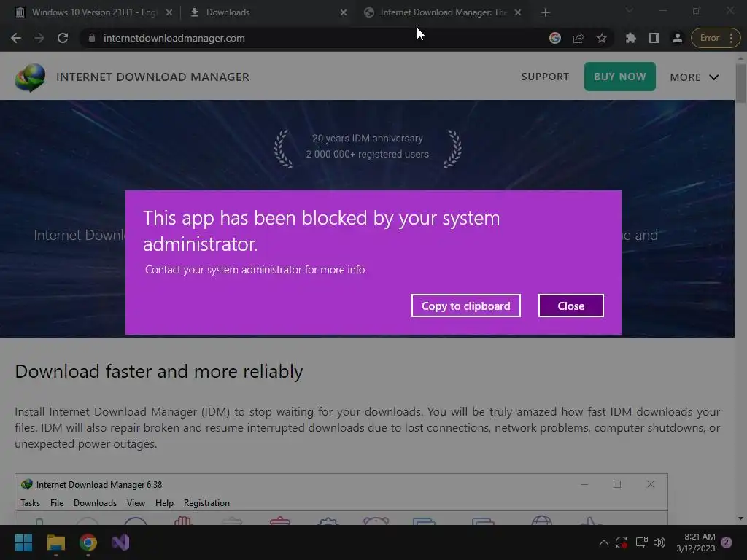The image size is (747, 560).
Task: Expand the MORE dropdown menu
Action: click(694, 77)
